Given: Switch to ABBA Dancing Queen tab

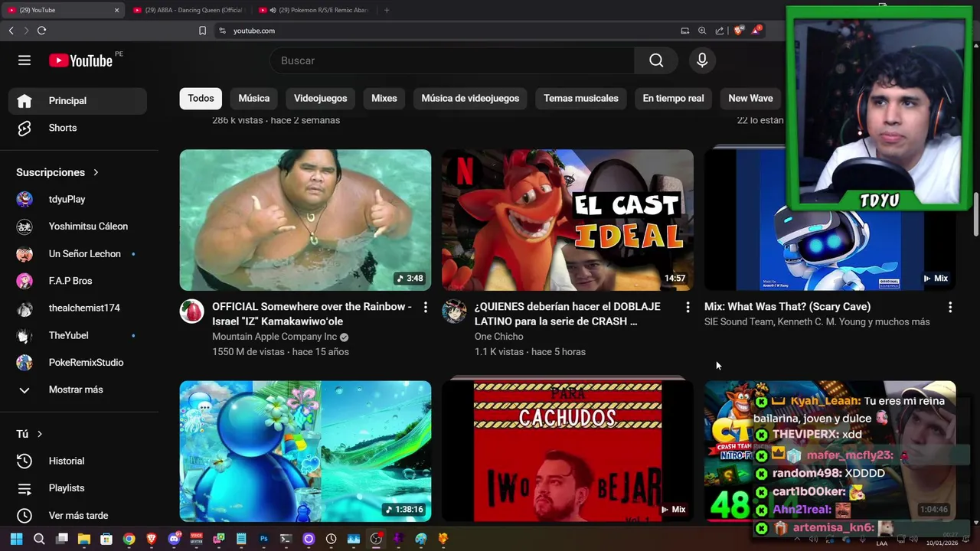Looking at the screenshot, I should (x=188, y=10).
